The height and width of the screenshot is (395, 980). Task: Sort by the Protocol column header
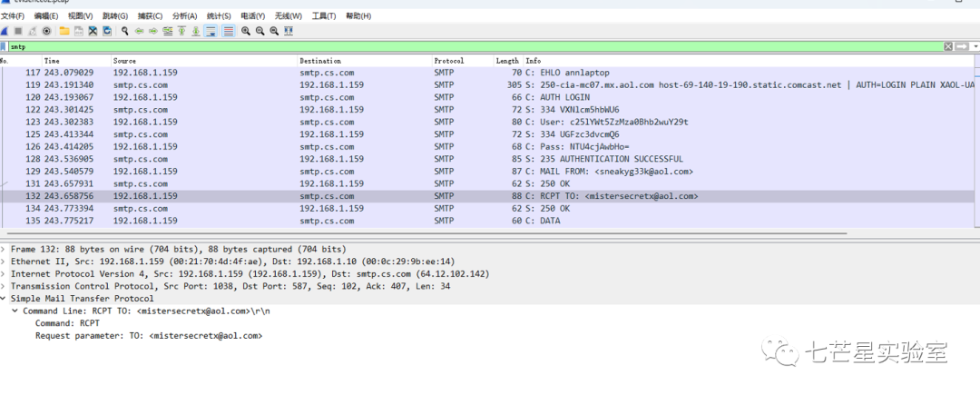click(x=463, y=61)
